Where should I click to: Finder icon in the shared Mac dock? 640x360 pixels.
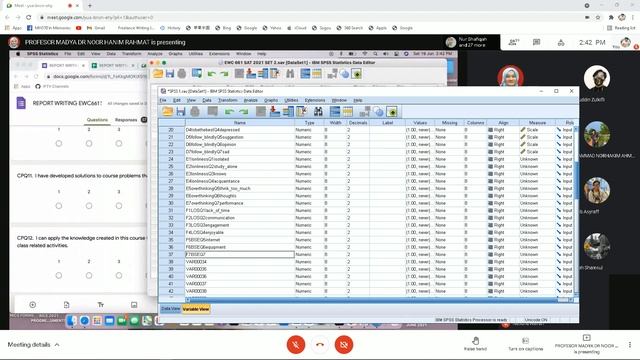pyautogui.click(x=71, y=321)
